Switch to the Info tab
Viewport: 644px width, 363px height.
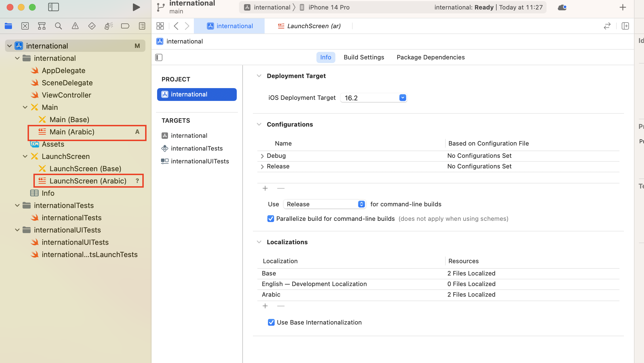[x=326, y=57]
